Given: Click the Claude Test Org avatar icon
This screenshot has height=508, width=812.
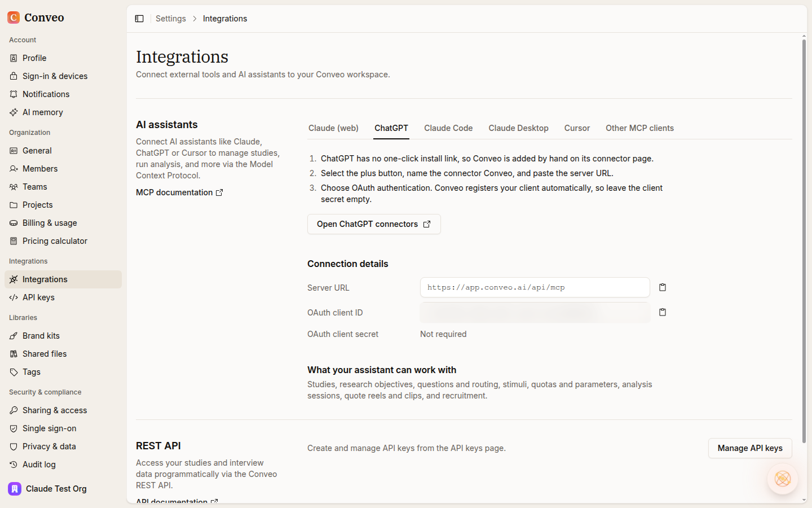Looking at the screenshot, I should [x=15, y=489].
